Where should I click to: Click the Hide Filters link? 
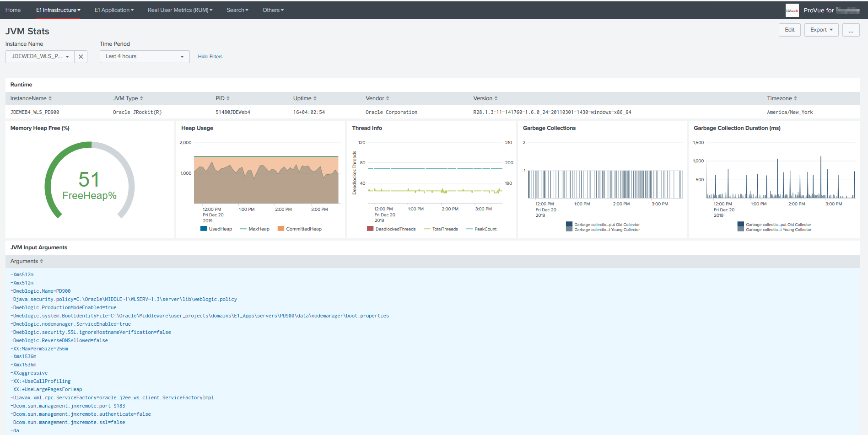[210, 57]
